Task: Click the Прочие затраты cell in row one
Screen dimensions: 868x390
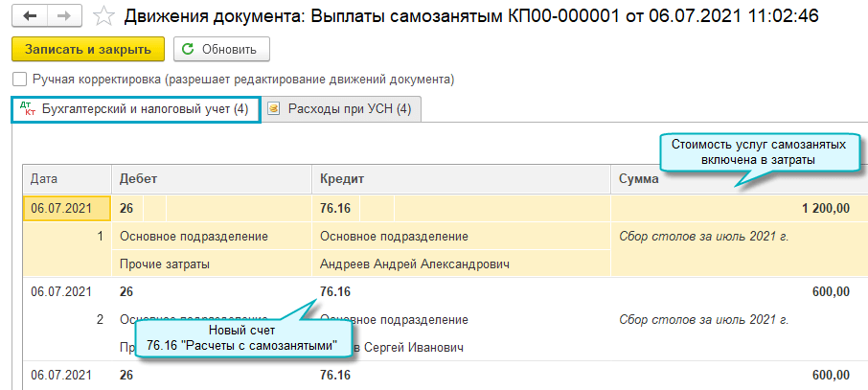Action: click(x=165, y=264)
